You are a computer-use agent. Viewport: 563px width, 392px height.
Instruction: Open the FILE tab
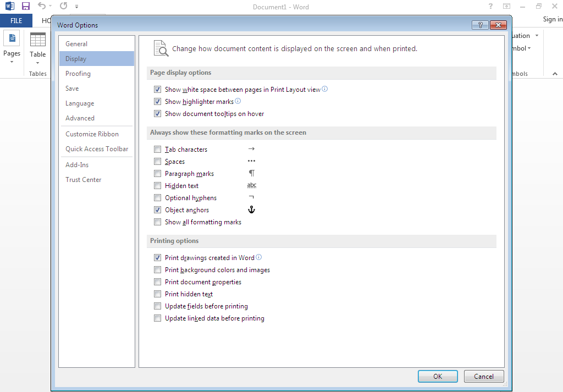[x=16, y=20]
